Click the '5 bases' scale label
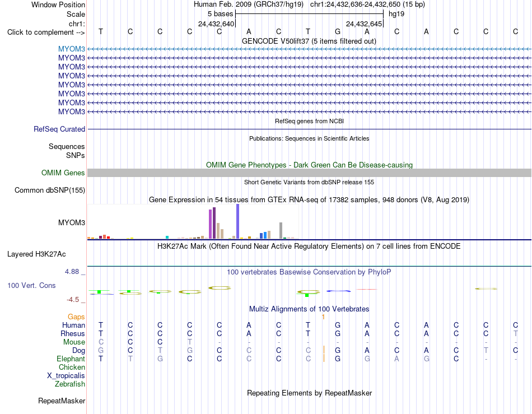 [x=221, y=14]
